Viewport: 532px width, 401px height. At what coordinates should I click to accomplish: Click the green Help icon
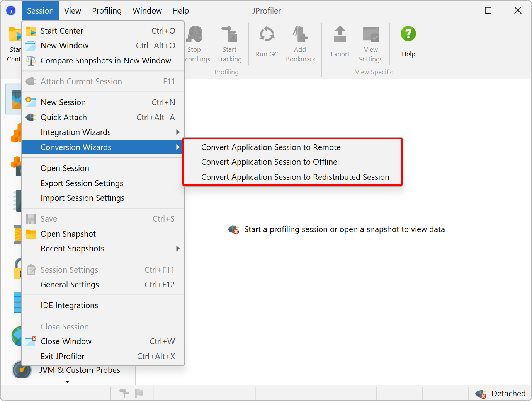[x=408, y=34]
